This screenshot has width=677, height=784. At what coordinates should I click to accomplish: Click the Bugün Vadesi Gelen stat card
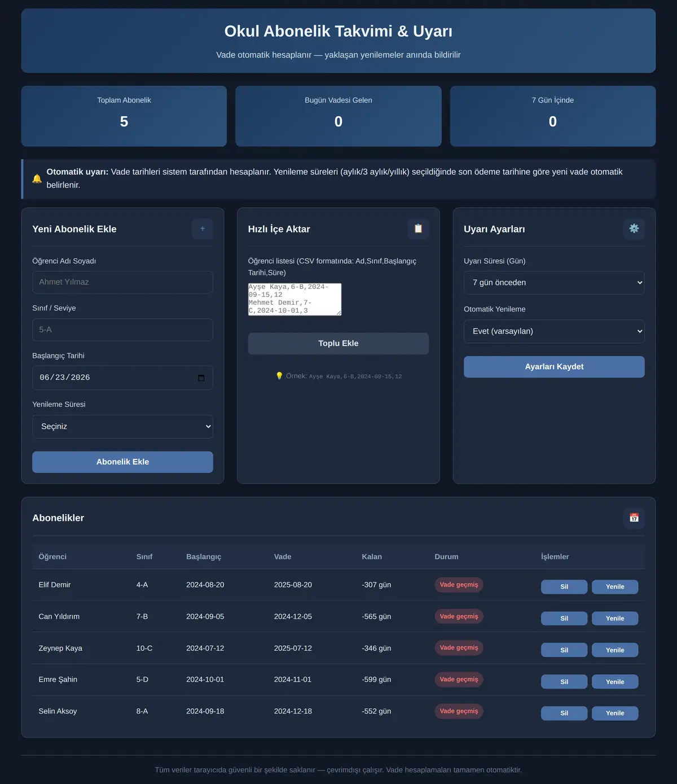point(338,116)
